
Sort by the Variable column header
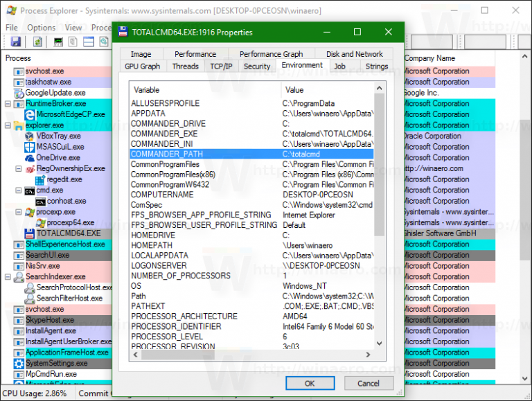205,90
